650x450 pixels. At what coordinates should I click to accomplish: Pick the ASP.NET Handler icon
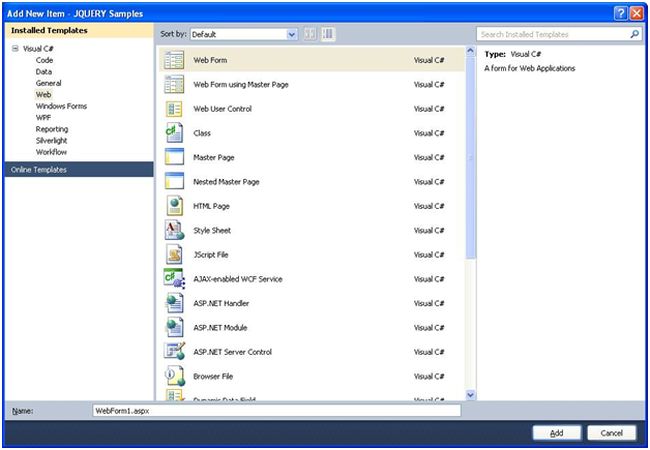click(x=174, y=303)
